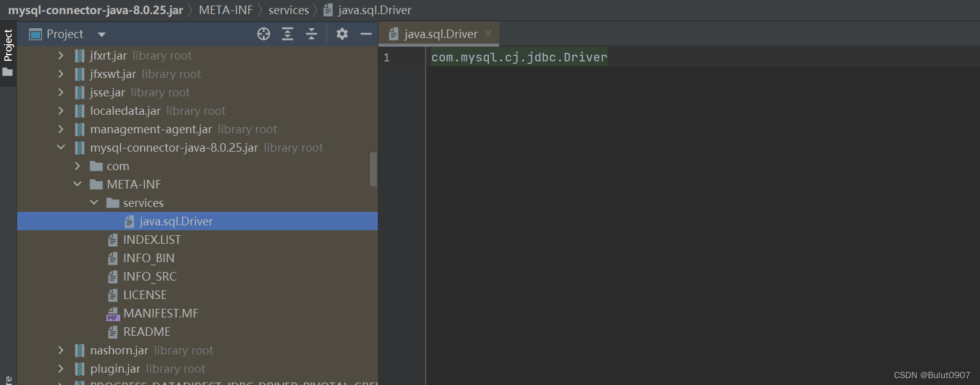Click mysql-connector jar archive icon in tree

click(80, 148)
